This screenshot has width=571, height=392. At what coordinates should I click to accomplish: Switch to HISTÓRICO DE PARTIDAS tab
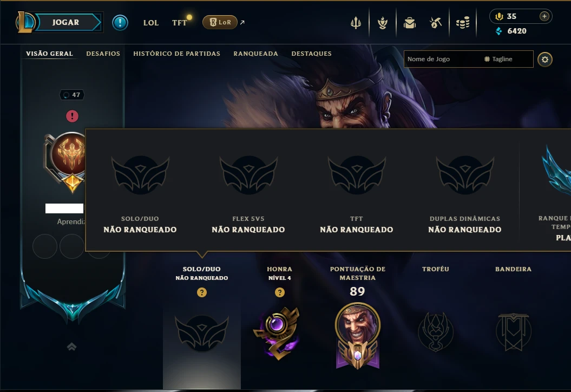[176, 54]
